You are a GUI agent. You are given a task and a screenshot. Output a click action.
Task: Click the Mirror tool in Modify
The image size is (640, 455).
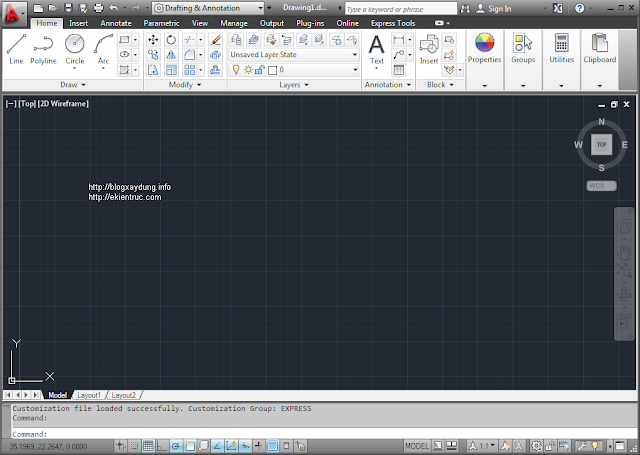click(171, 55)
